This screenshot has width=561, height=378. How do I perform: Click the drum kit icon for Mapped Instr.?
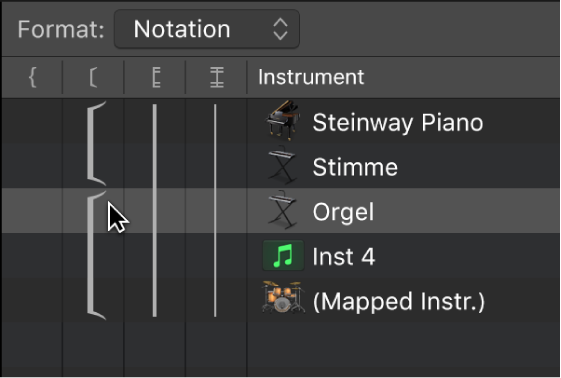[283, 298]
